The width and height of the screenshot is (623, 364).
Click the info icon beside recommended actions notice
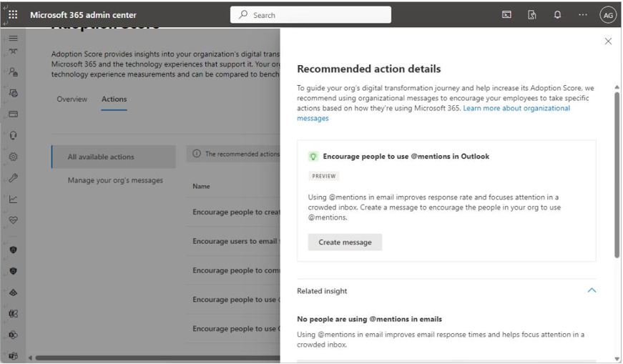197,153
